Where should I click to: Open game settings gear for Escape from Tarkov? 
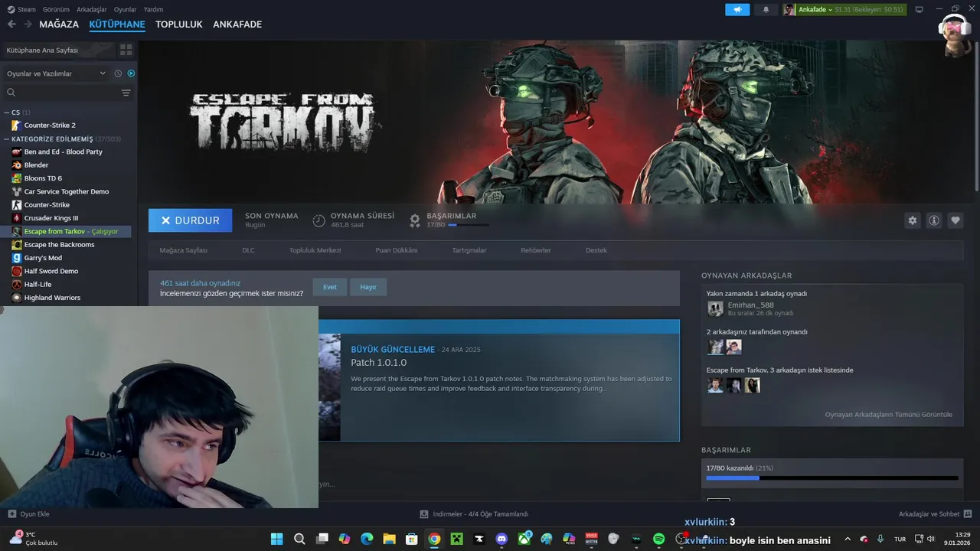(912, 220)
